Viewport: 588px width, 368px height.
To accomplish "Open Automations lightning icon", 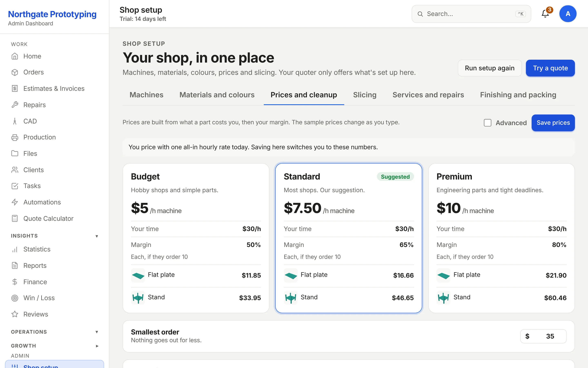I will [x=15, y=202].
